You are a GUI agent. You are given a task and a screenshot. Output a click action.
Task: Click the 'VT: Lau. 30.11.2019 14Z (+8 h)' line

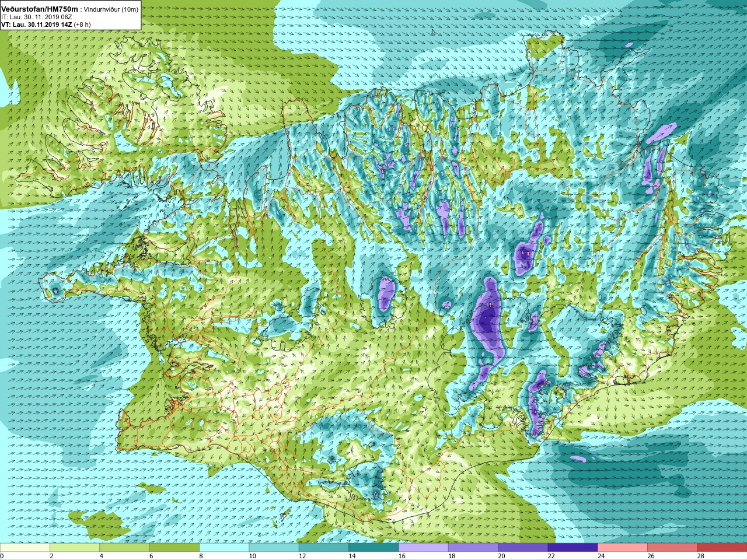click(46, 25)
